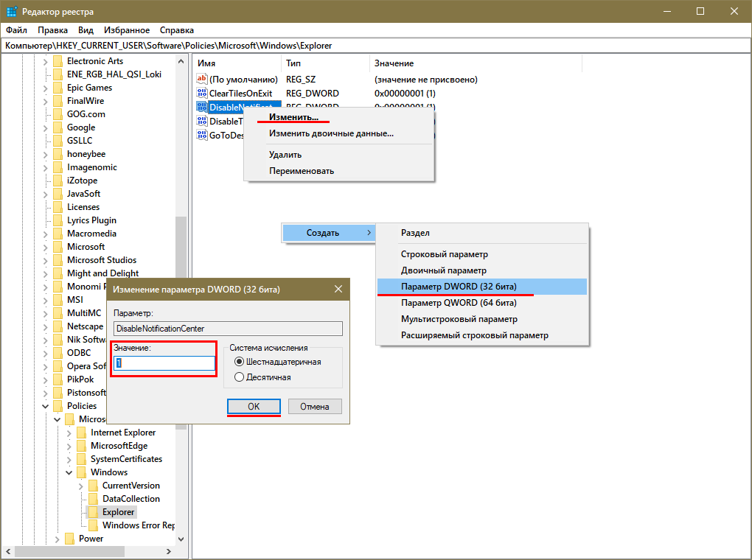Close the DWORD edit dialog with X

[338, 289]
